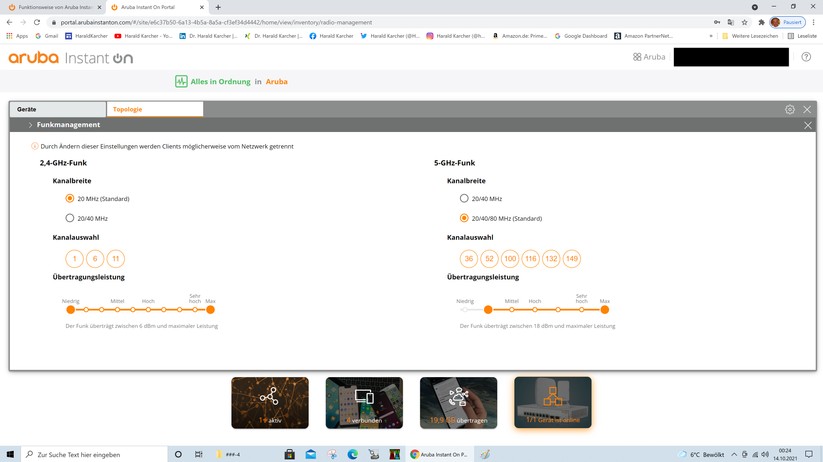Show hidden system tray icons

point(734,454)
